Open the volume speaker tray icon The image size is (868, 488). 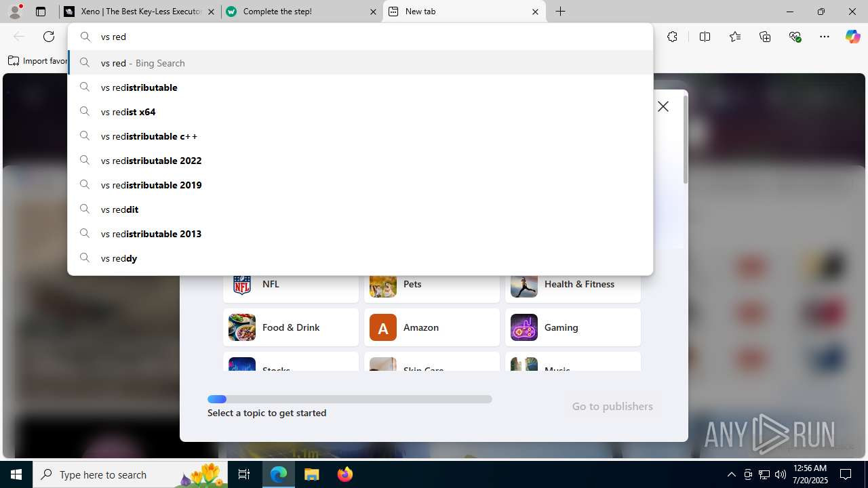point(781,474)
